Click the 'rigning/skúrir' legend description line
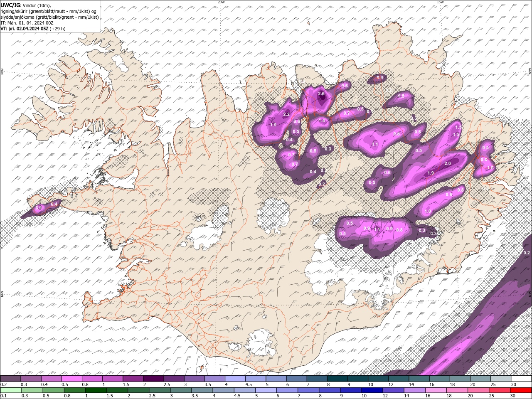The image size is (532, 399). (49, 11)
